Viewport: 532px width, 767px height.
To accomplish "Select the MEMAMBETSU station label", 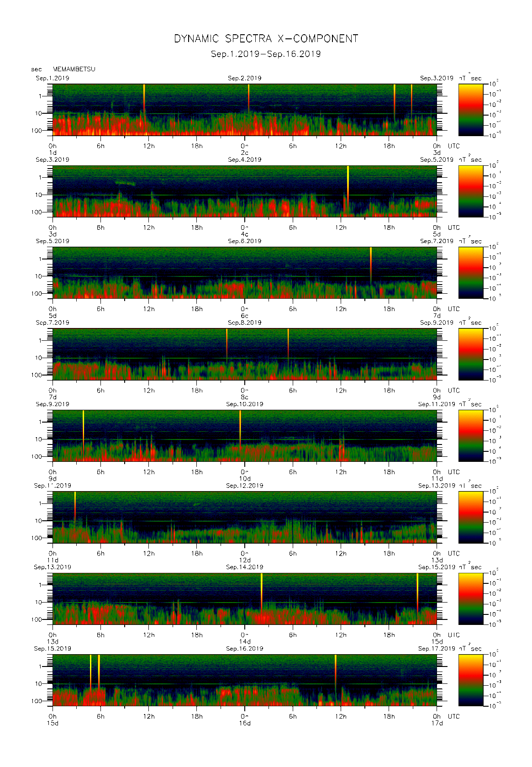I will coord(74,69).
